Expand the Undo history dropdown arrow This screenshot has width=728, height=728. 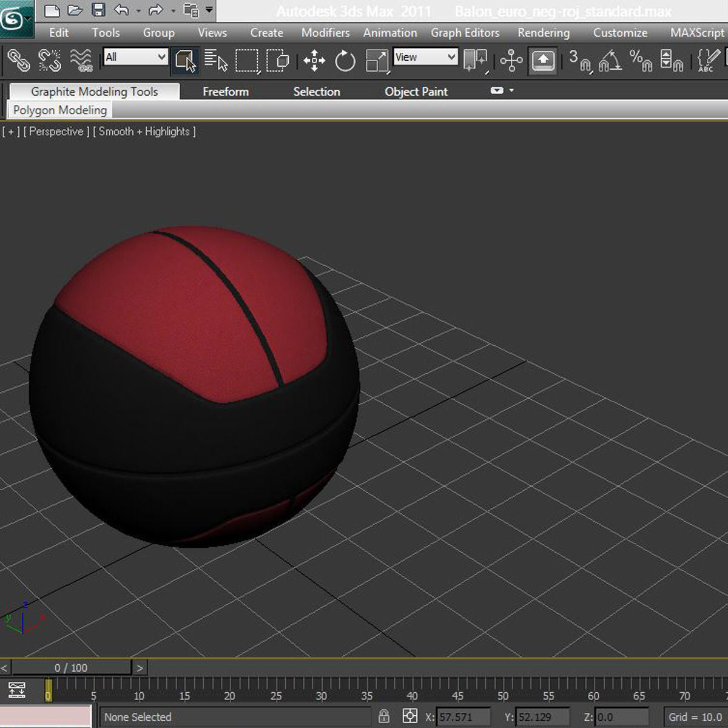coord(138,10)
